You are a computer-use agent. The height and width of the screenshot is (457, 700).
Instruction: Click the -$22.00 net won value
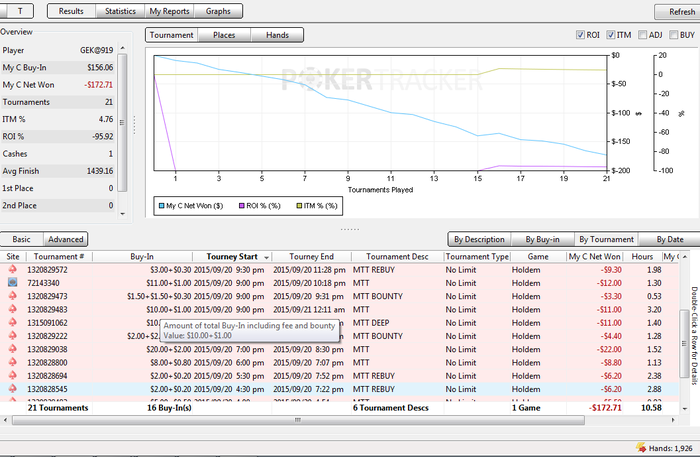point(609,349)
